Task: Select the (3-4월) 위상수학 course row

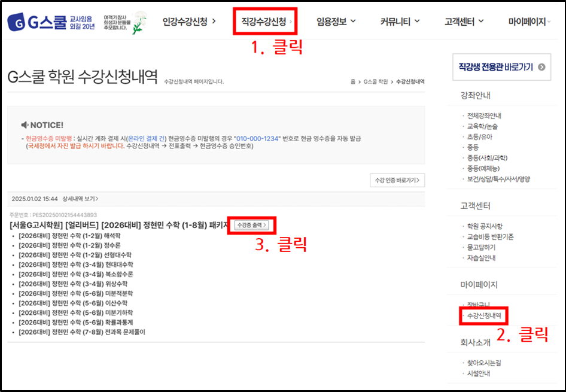Action: click(x=73, y=284)
